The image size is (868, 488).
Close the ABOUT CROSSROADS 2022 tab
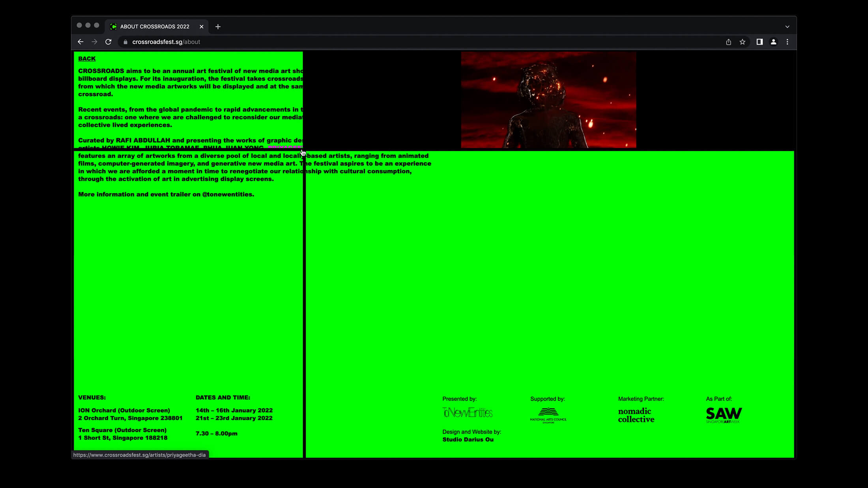coord(202,27)
